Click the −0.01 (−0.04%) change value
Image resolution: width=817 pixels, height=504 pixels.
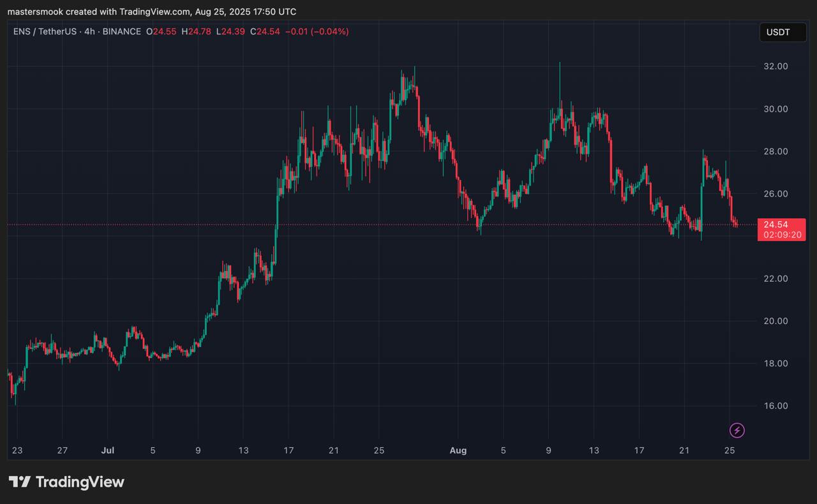pos(317,31)
